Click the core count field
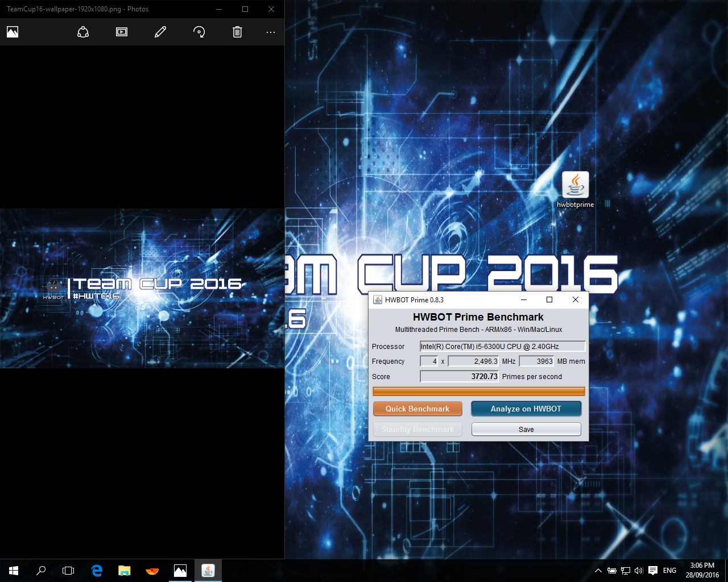The width and height of the screenshot is (728, 582). point(429,361)
